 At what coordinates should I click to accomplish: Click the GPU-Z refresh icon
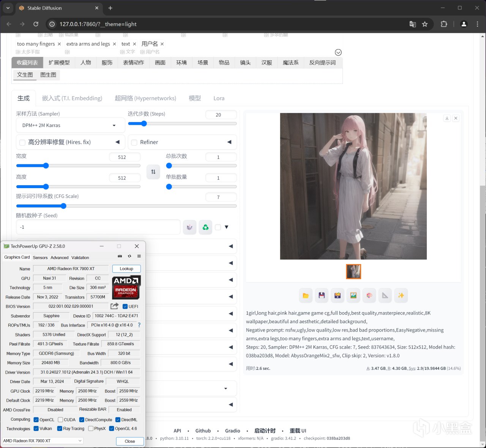[129, 256]
